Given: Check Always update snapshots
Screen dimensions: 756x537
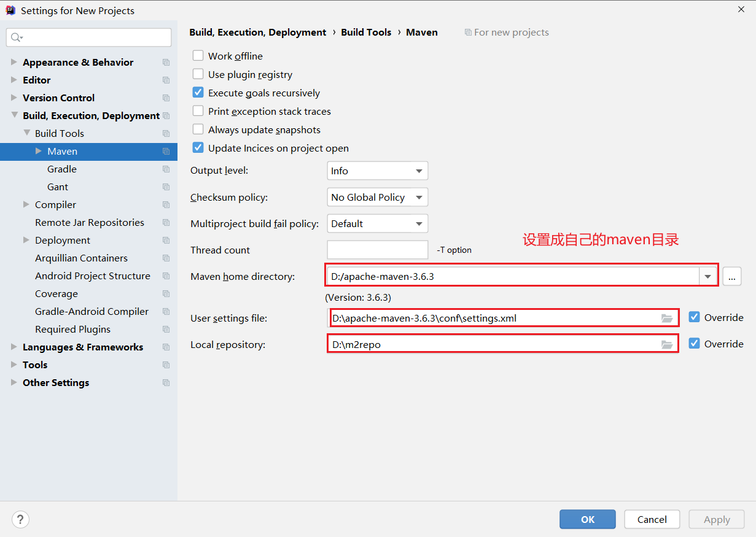Looking at the screenshot, I should point(198,129).
